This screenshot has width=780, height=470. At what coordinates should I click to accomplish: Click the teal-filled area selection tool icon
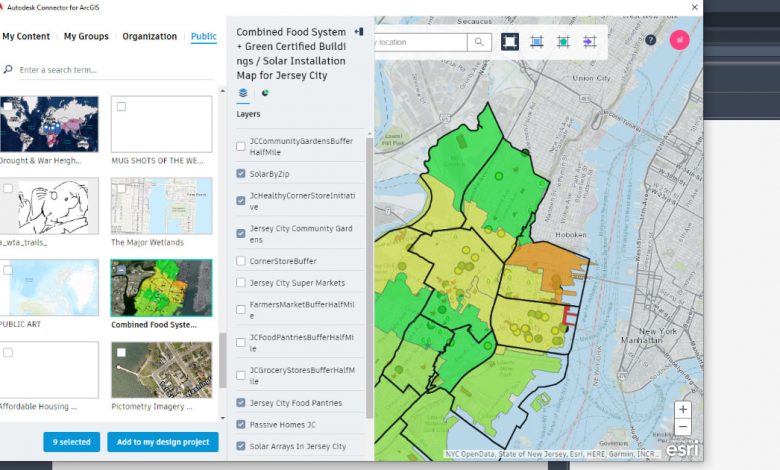[563, 41]
